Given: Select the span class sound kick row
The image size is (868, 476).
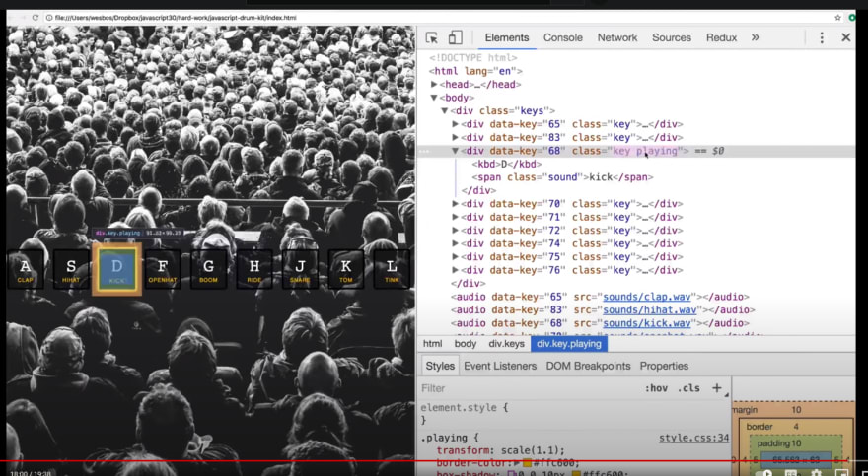Looking at the screenshot, I should tap(562, 177).
